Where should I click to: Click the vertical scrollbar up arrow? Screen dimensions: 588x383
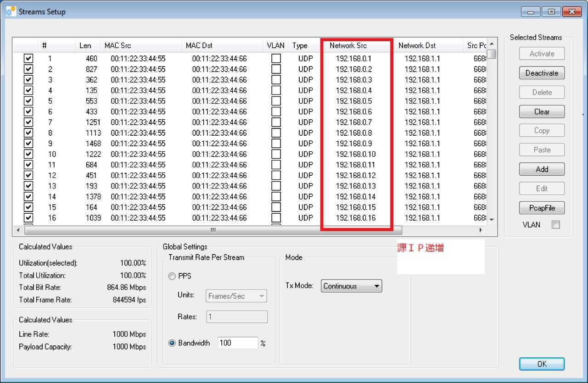492,44
